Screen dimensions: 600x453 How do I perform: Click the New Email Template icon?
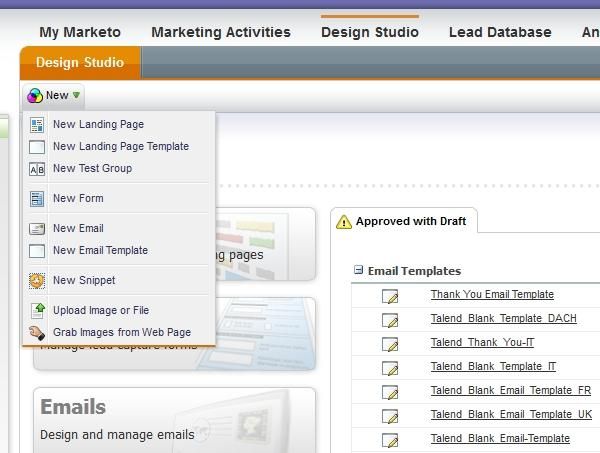[37, 251]
